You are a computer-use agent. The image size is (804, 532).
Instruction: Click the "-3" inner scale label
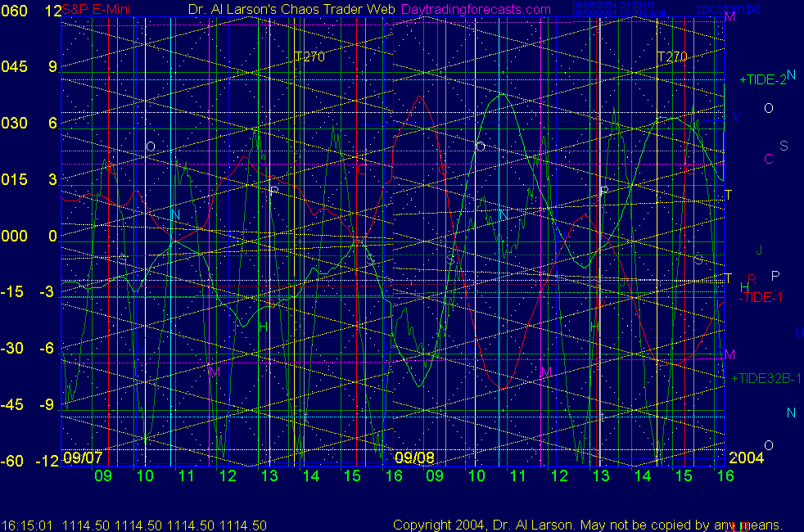point(47,292)
